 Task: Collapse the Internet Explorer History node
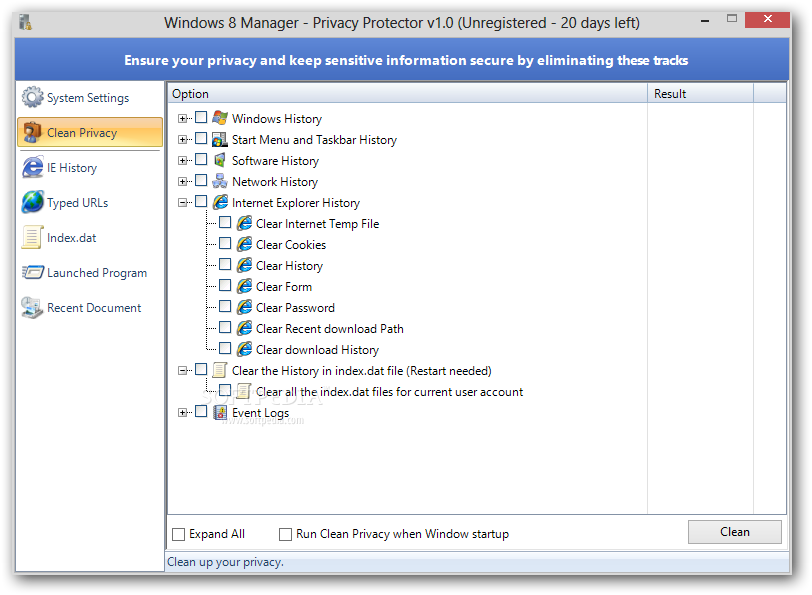(182, 202)
